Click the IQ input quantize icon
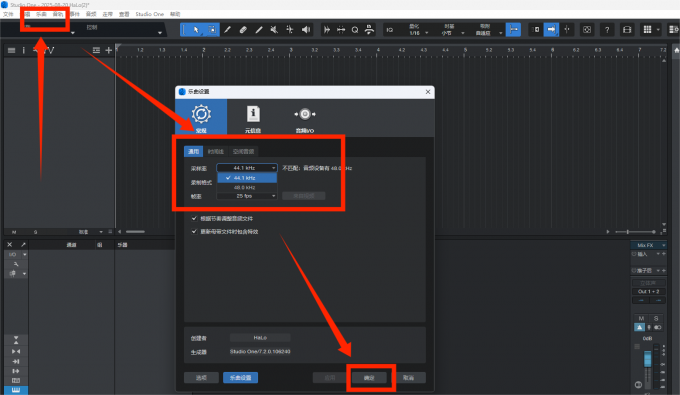This screenshot has width=680, height=395. point(390,29)
